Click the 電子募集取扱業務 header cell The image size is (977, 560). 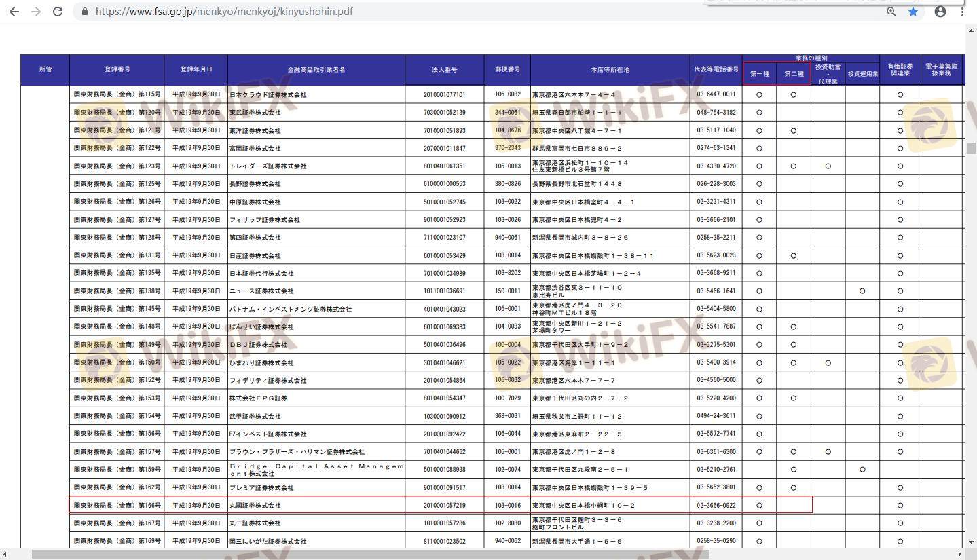(x=942, y=70)
